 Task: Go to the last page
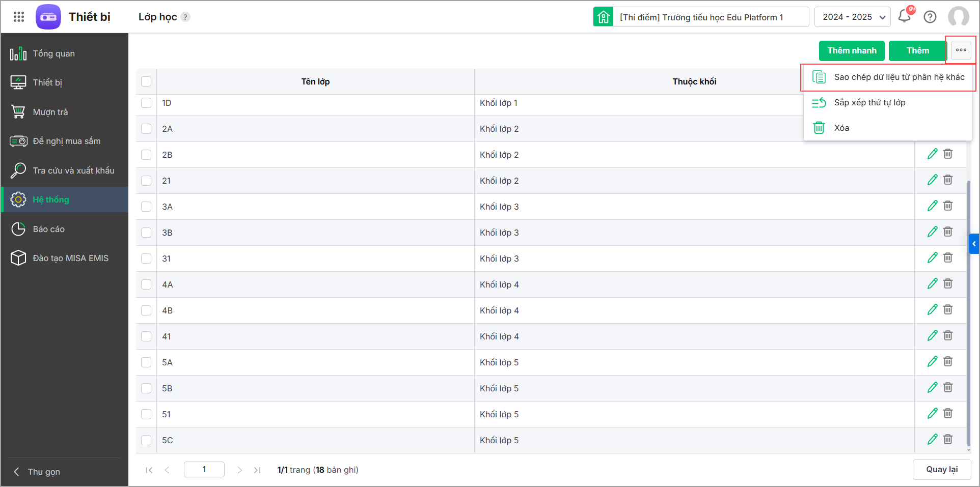[x=257, y=470]
